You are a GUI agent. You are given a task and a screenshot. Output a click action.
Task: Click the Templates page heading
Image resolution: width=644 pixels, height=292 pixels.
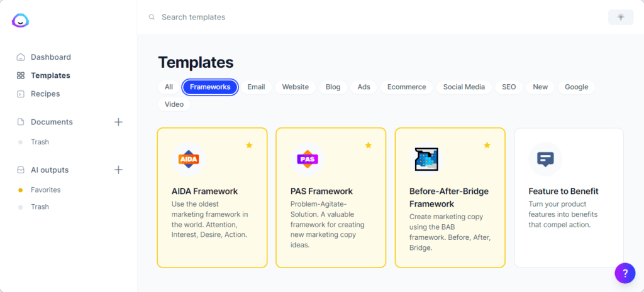pyautogui.click(x=196, y=62)
